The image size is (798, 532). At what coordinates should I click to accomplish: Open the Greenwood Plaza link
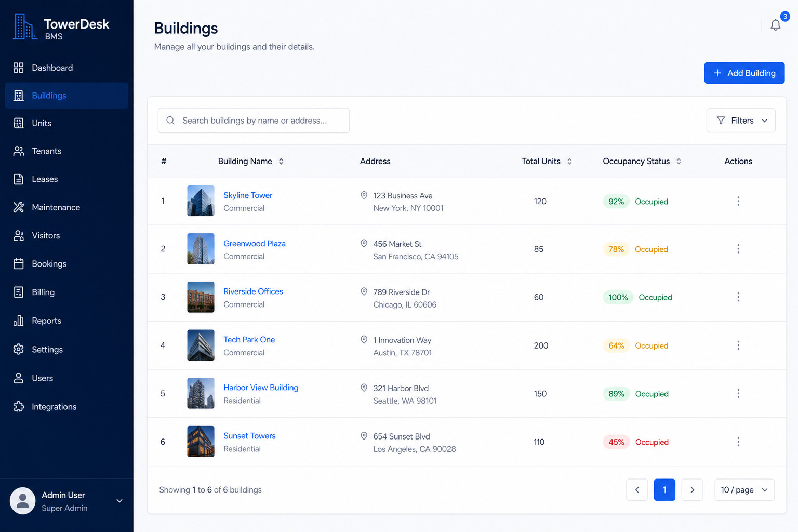tap(255, 244)
